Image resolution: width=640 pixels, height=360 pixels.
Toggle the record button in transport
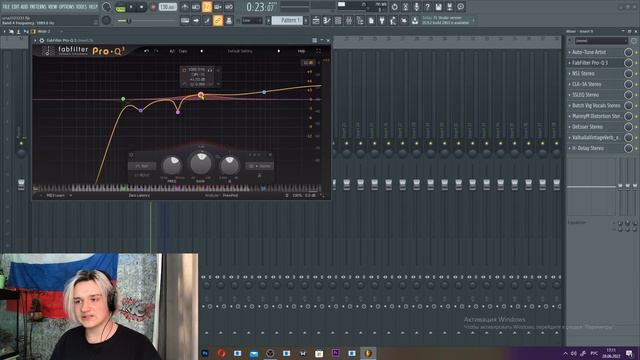[153, 7]
